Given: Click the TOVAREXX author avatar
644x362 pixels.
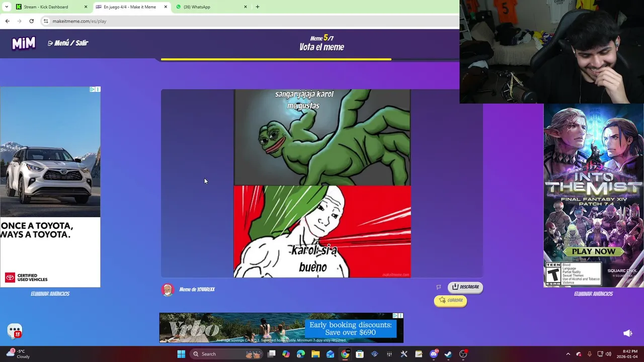Looking at the screenshot, I should [x=168, y=290].
